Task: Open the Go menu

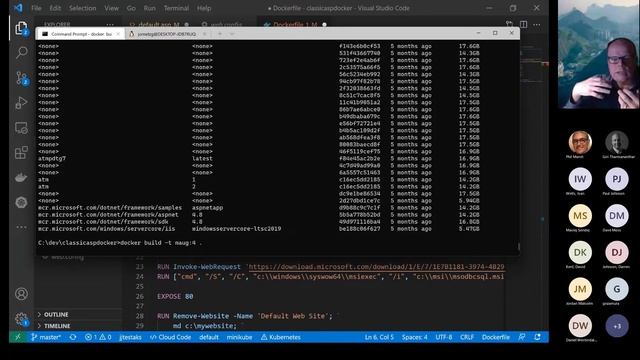Action: coord(131,8)
